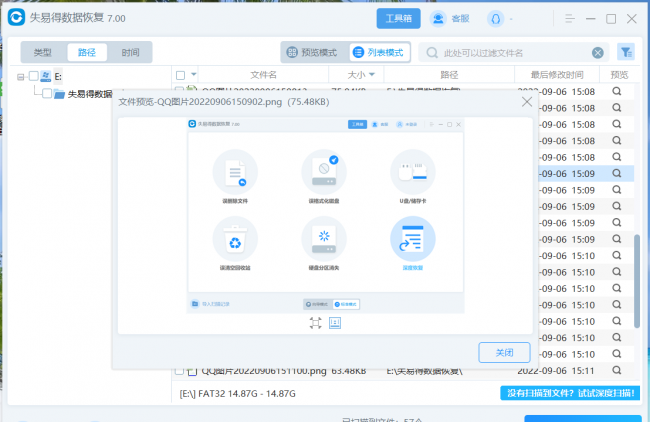The width and height of the screenshot is (650, 422).
Task: Open the dropdown arrow beside select-all checkbox
Action: (194, 75)
